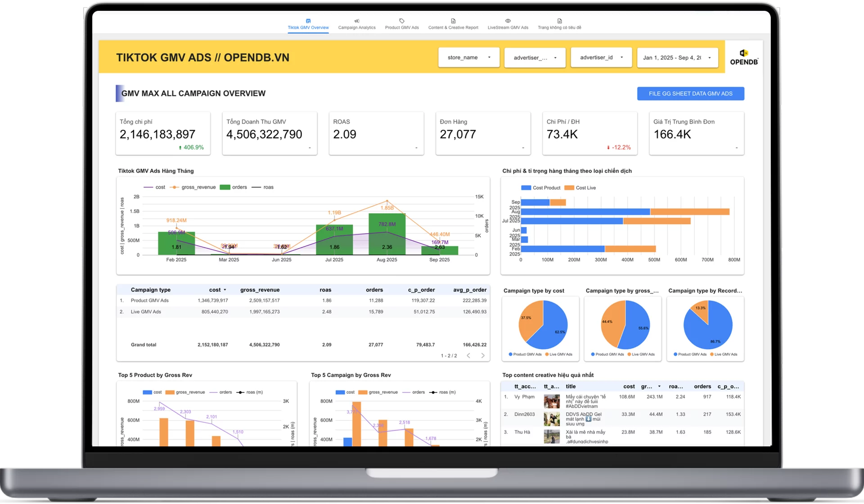864x504 pixels.
Task: Sort creative table by gr... column dropdown
Action: (x=659, y=387)
